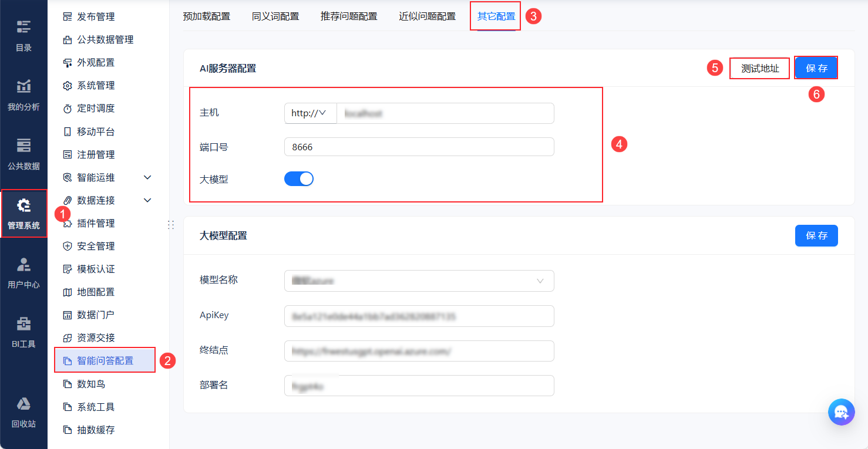Open the 回收站 recycle icon
This screenshot has width=868, height=449.
[x=23, y=404]
